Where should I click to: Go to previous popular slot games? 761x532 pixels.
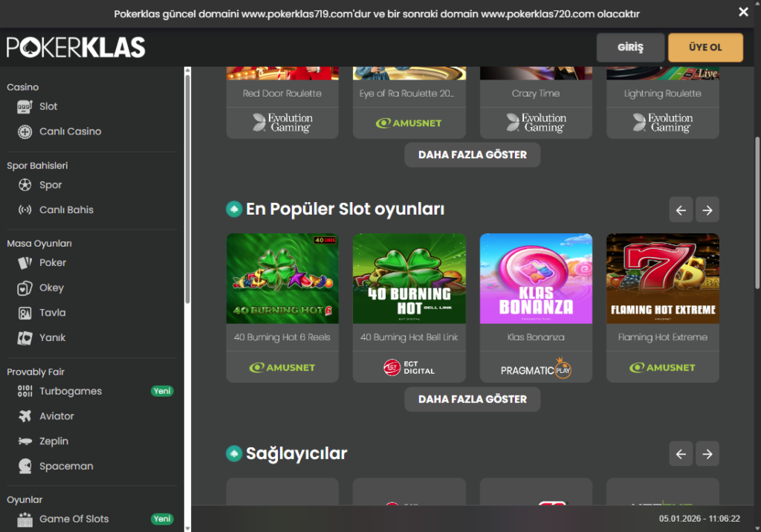click(x=681, y=210)
